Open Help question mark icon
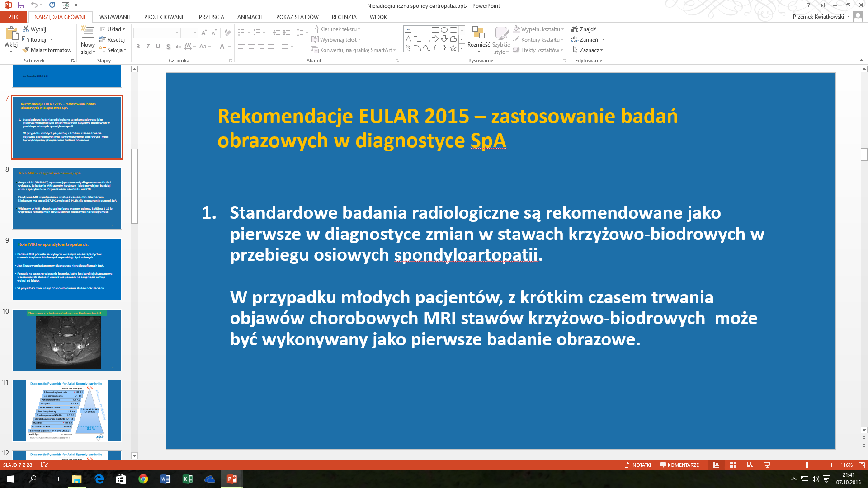Screen dimensions: 868x488 [x=809, y=5]
